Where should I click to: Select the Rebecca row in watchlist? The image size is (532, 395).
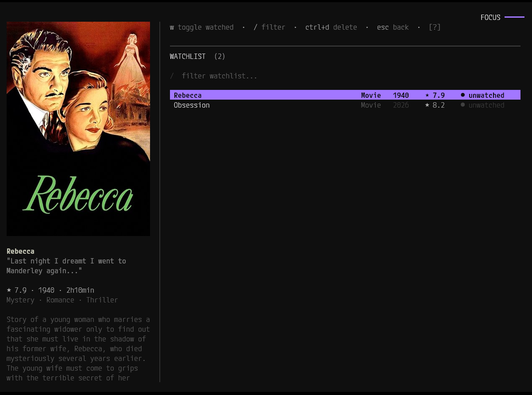point(345,95)
